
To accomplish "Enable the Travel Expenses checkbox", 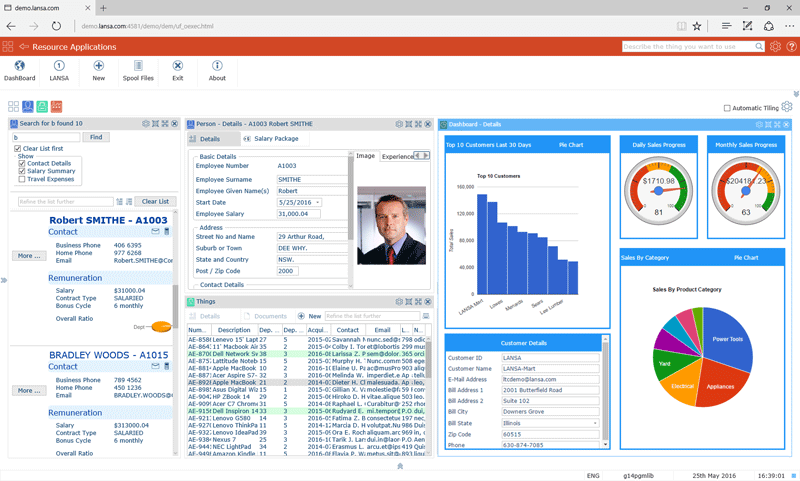I will [x=22, y=179].
